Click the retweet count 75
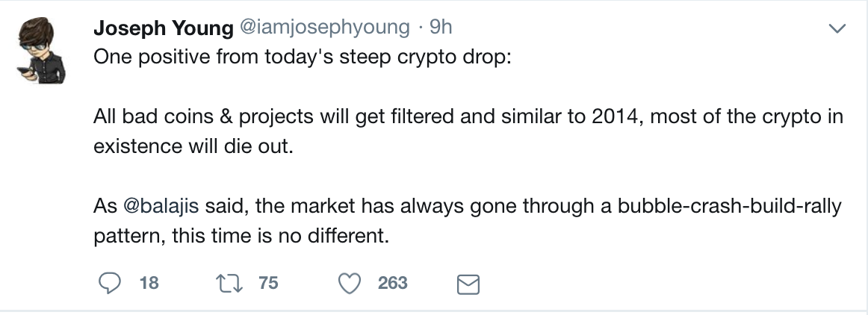Screen dimensions: 868x315 click(267, 283)
